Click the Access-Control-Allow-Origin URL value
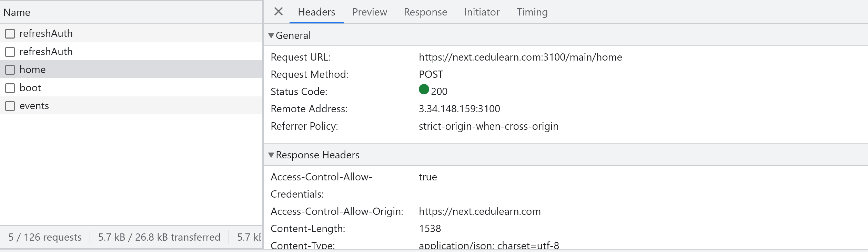This screenshot has width=868, height=252. 480,211
